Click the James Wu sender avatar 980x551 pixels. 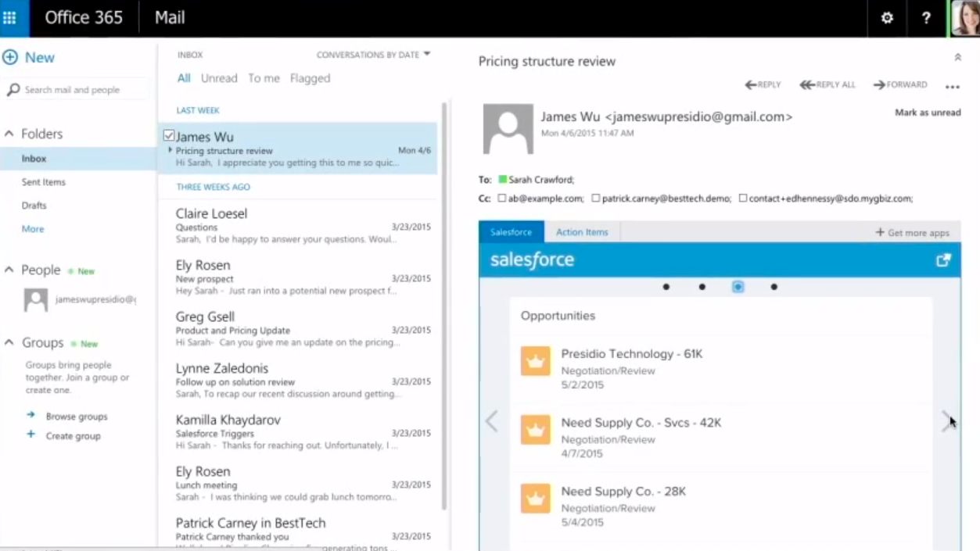(508, 129)
